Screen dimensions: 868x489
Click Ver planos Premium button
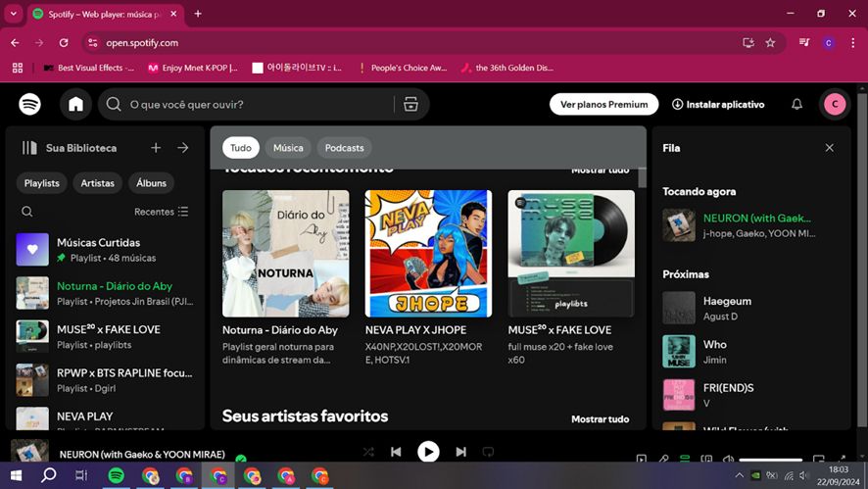(603, 104)
